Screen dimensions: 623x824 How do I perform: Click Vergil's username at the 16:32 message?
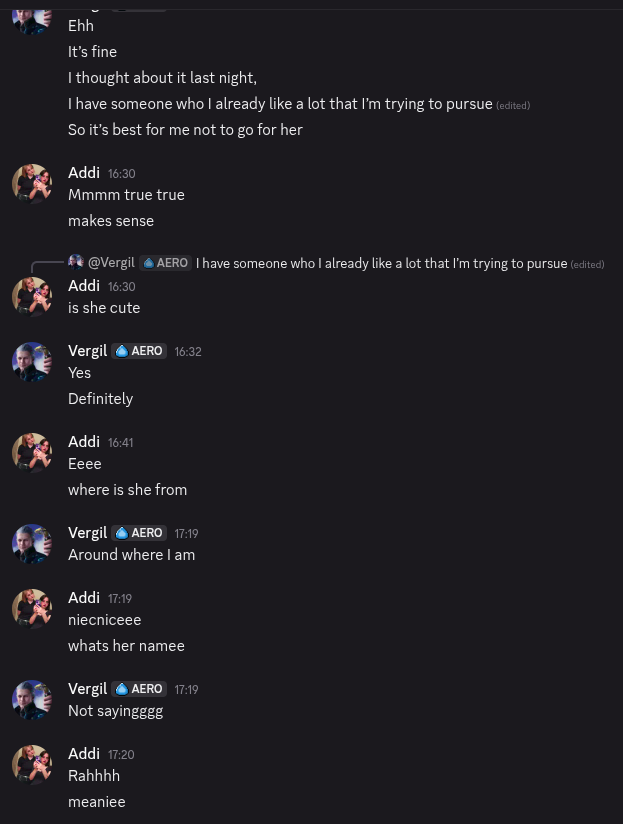coord(88,351)
